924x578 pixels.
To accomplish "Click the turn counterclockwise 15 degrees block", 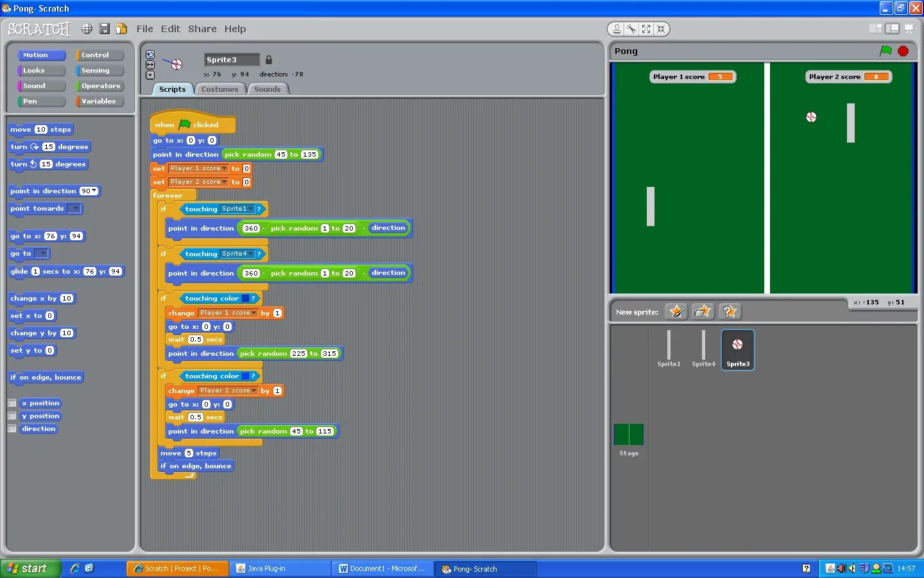I will pyautogui.click(x=48, y=164).
